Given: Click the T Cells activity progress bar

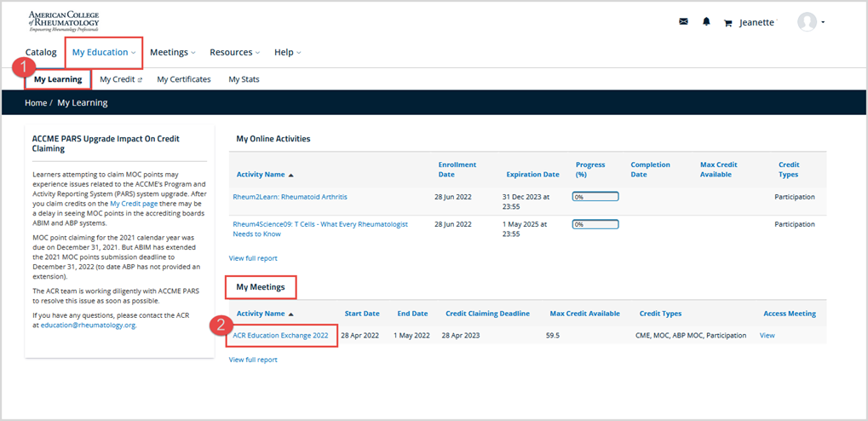Looking at the screenshot, I should click(x=595, y=224).
